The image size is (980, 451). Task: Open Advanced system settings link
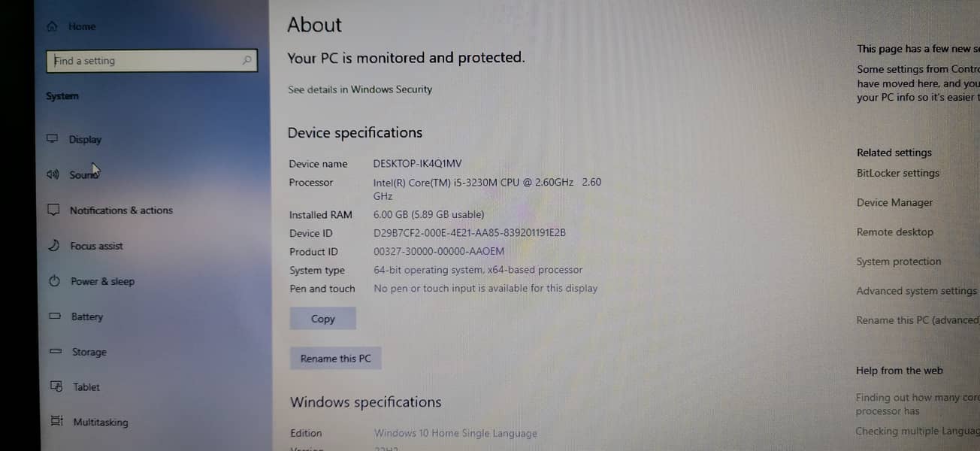point(917,291)
